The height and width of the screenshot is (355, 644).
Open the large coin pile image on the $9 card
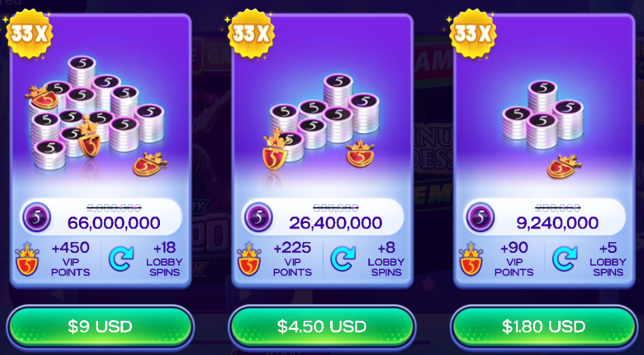pos(97,116)
